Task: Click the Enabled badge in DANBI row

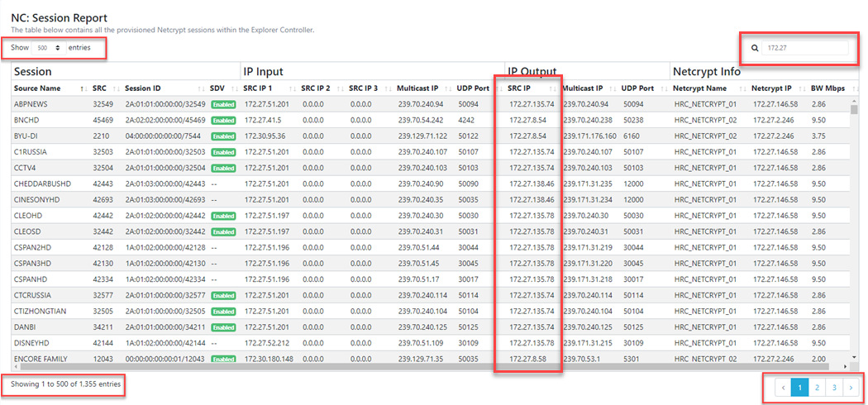Action: click(x=223, y=327)
